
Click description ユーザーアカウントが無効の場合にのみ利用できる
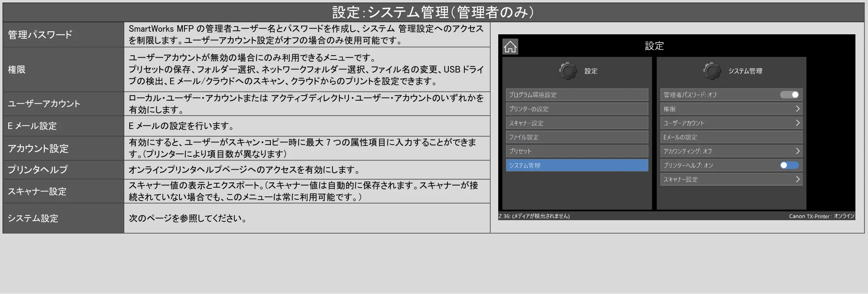pos(306,69)
